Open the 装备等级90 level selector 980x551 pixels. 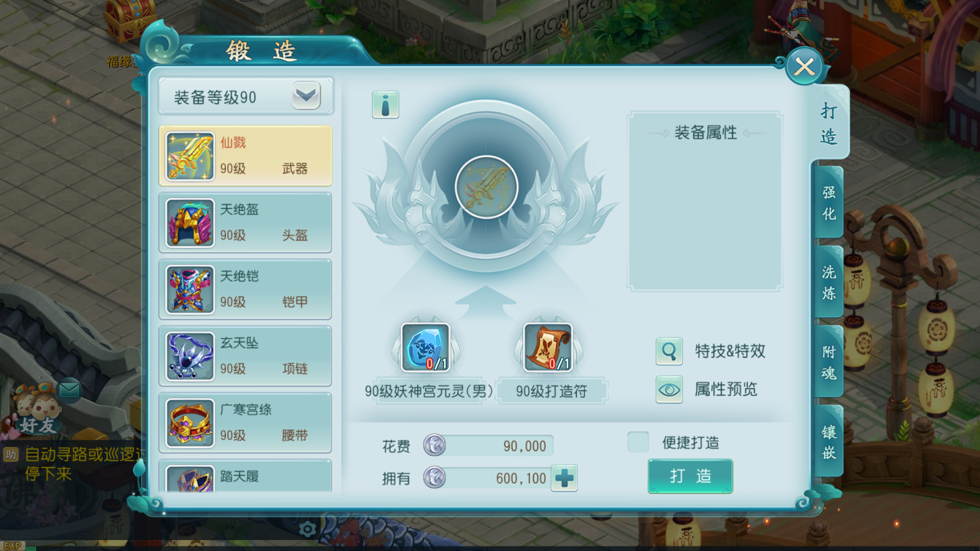246,96
